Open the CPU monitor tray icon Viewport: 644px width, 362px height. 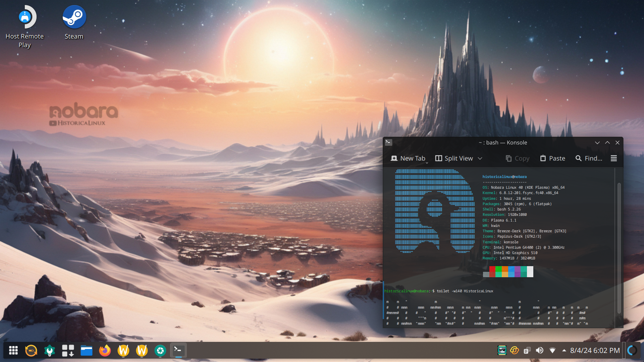[x=502, y=351]
